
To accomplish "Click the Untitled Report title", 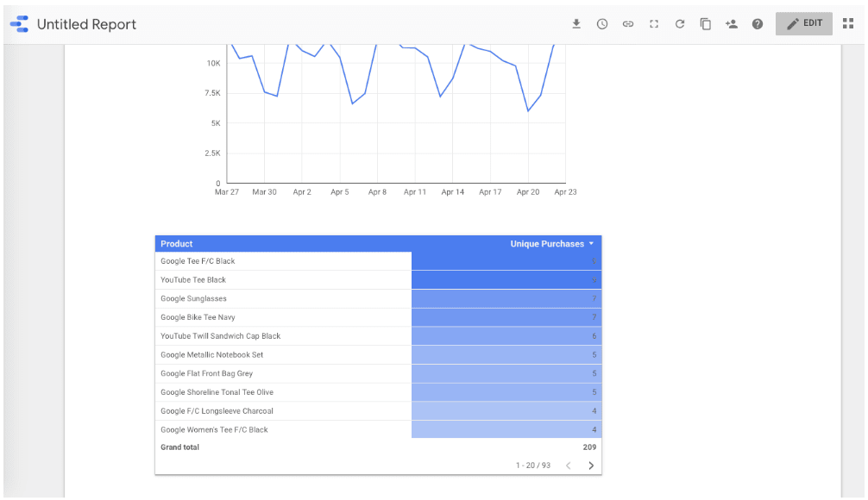I will coord(86,23).
